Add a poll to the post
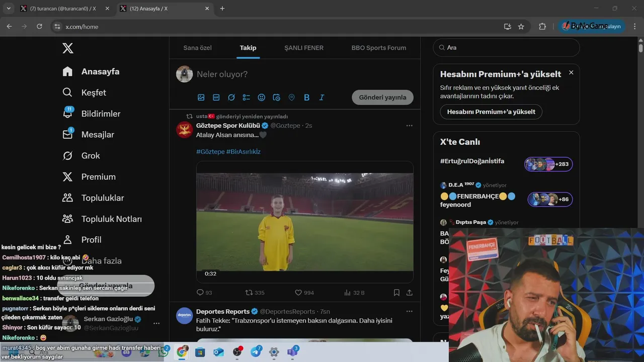Screen dimensions: 644x362 (x=247, y=98)
